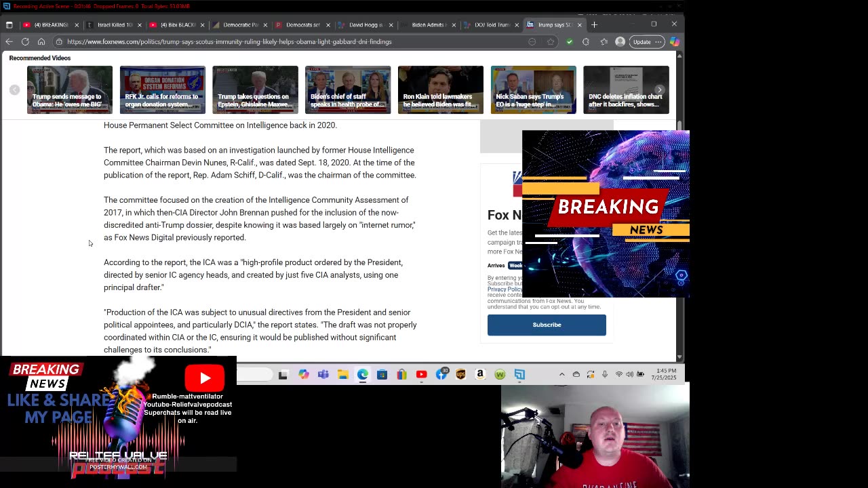Open the Privacy Policy link

click(x=505, y=289)
